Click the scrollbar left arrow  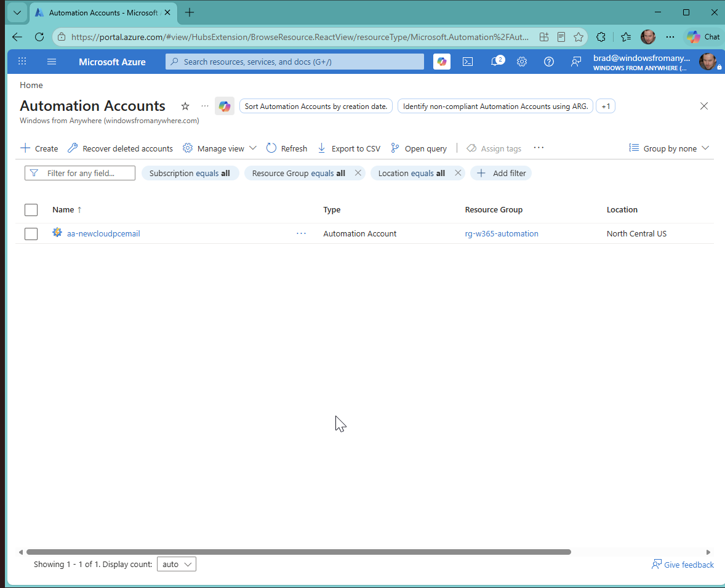21,552
